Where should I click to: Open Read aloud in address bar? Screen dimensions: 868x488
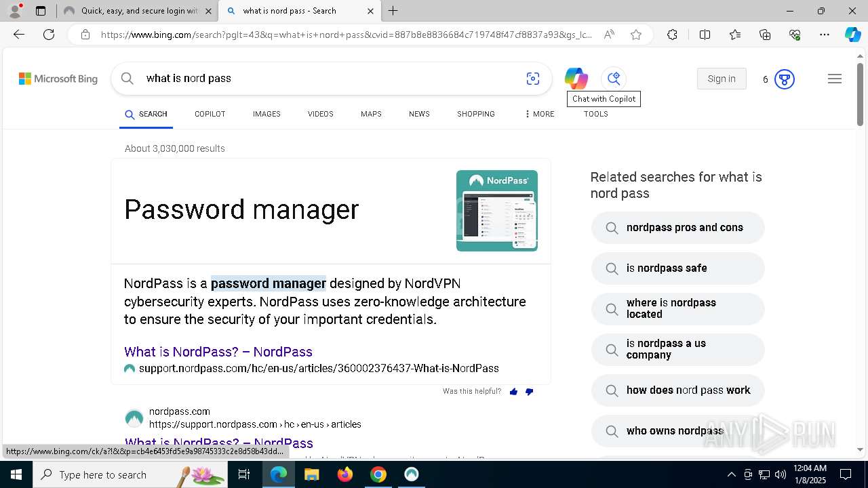coord(609,35)
